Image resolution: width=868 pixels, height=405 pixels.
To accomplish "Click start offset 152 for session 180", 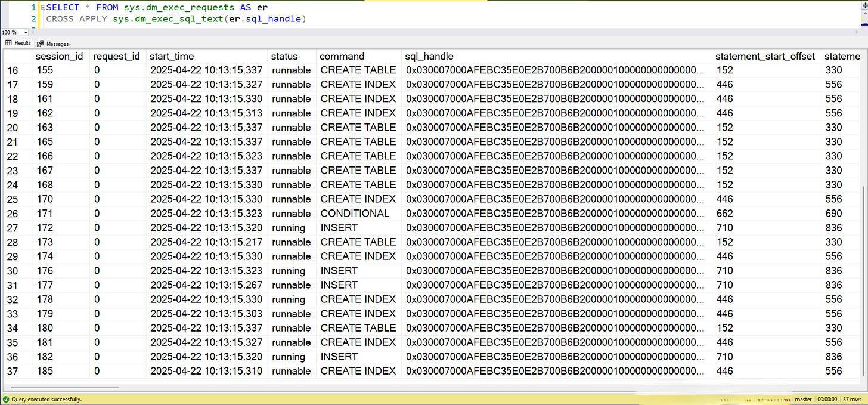I will [x=767, y=328].
